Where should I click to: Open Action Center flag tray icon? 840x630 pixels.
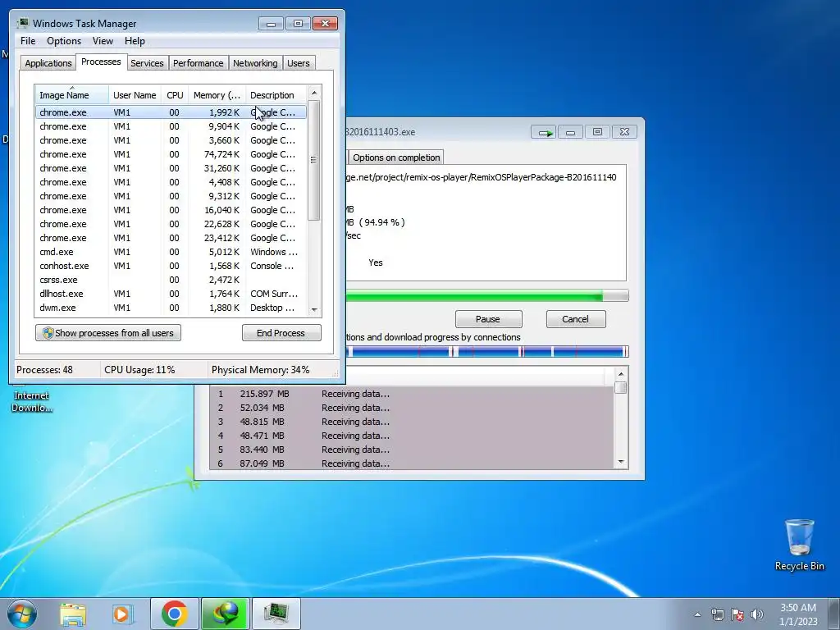point(737,614)
